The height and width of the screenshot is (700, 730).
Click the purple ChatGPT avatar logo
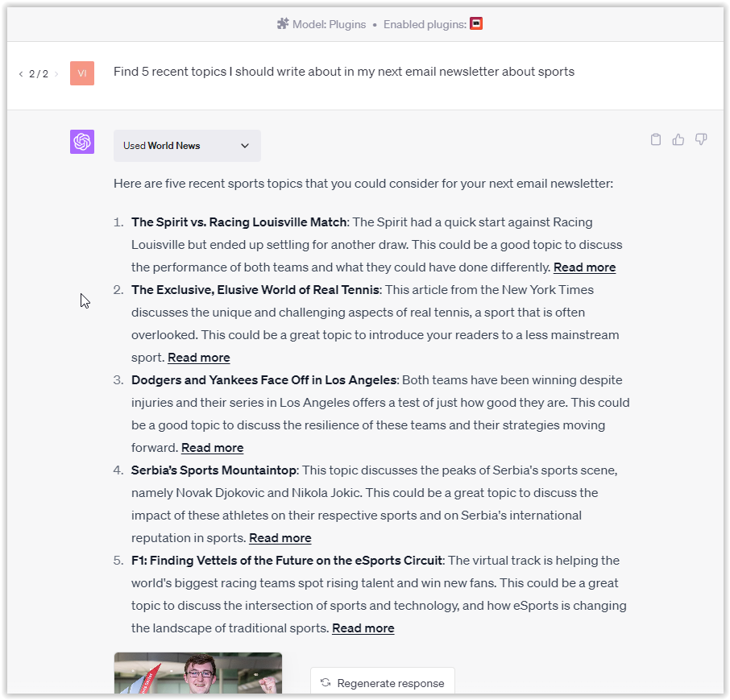[82, 142]
